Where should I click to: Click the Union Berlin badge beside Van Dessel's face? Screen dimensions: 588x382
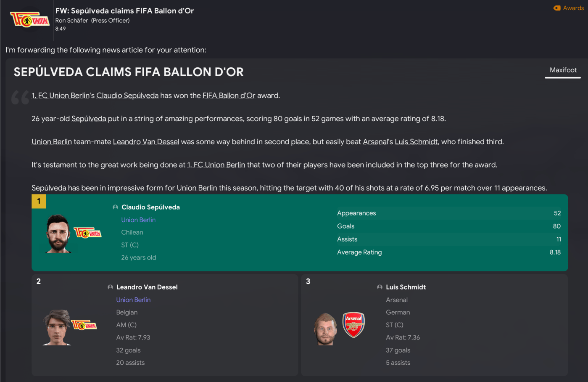(x=84, y=325)
